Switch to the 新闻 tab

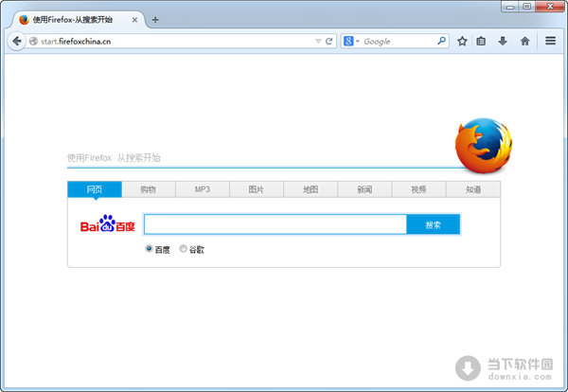click(x=364, y=189)
